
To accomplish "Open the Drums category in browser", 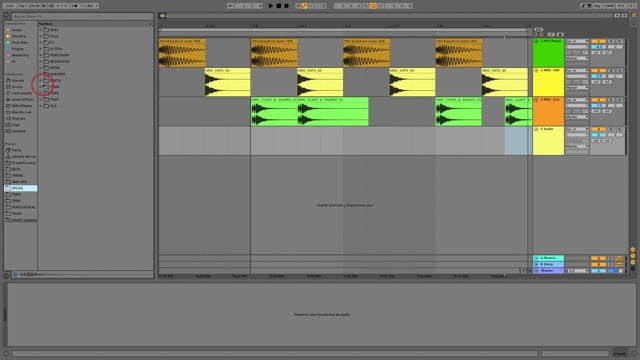I will pos(16,87).
